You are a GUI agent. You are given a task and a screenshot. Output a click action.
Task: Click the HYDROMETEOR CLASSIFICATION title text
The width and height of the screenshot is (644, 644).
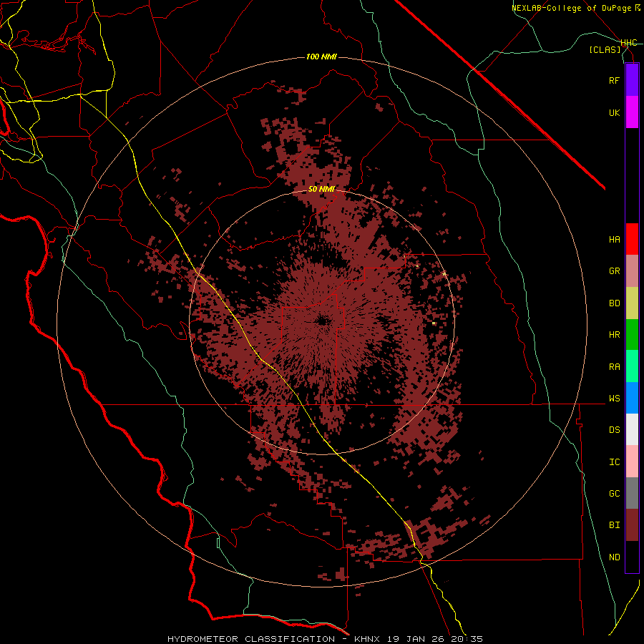(x=251, y=639)
